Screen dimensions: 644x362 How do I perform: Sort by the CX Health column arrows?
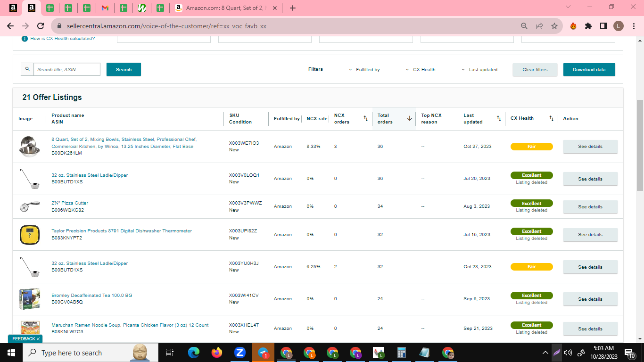(x=552, y=118)
